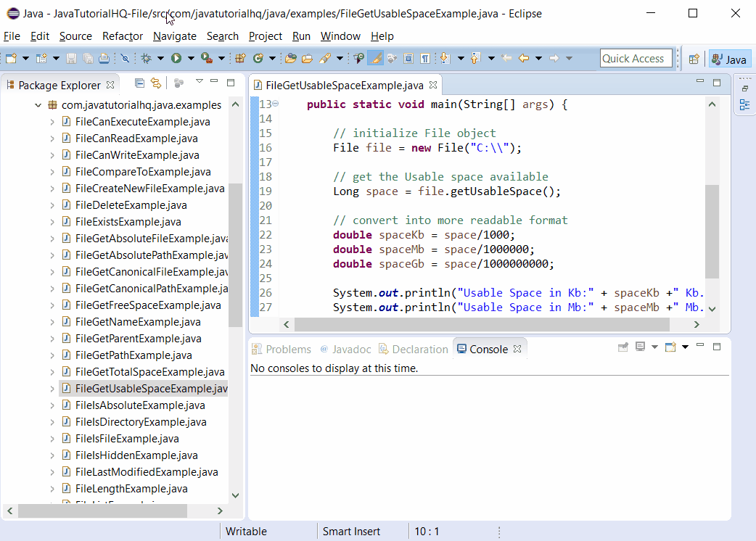Save the current file via Save icon
This screenshot has height=541, width=756.
coord(70,58)
